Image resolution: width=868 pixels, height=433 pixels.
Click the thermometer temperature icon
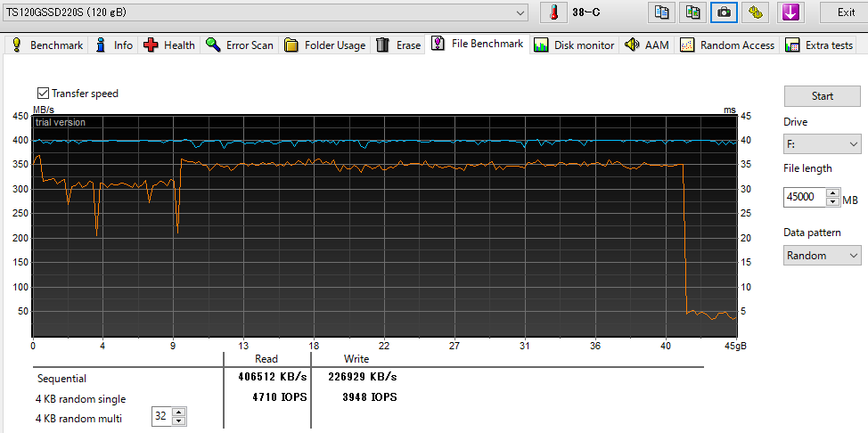553,12
